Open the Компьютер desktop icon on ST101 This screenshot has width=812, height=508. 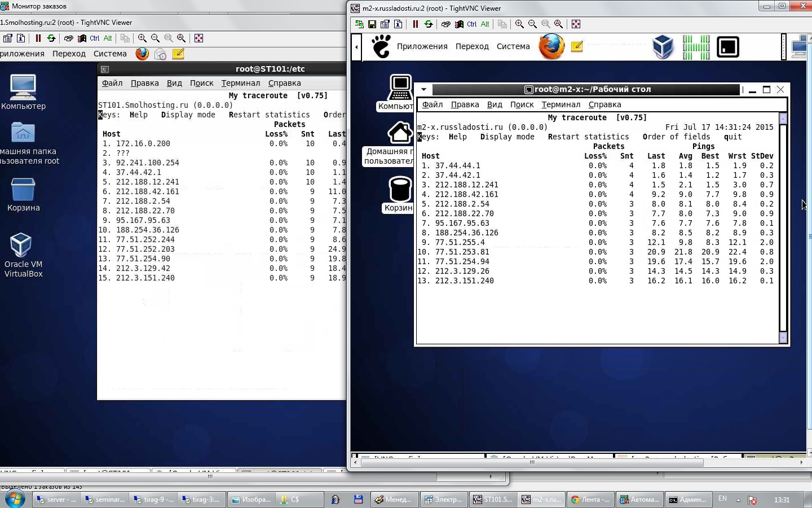point(23,92)
